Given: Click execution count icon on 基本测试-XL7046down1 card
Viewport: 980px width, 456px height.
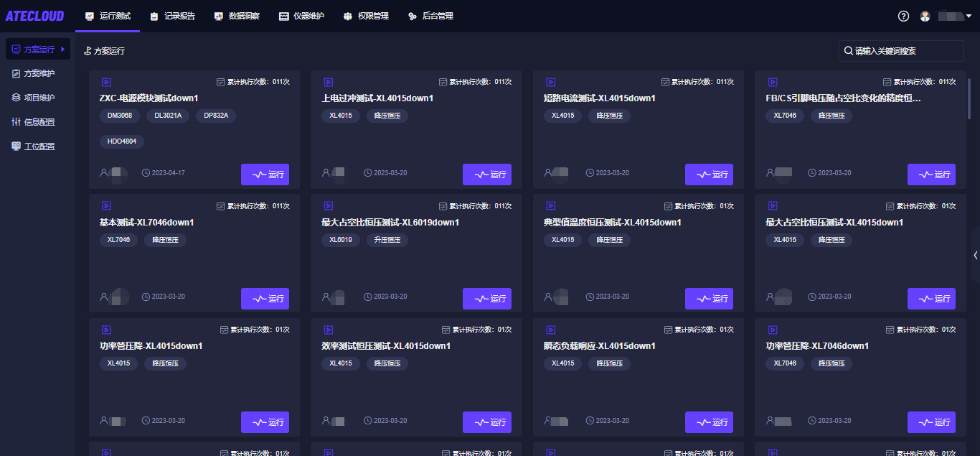Looking at the screenshot, I should click(221, 206).
